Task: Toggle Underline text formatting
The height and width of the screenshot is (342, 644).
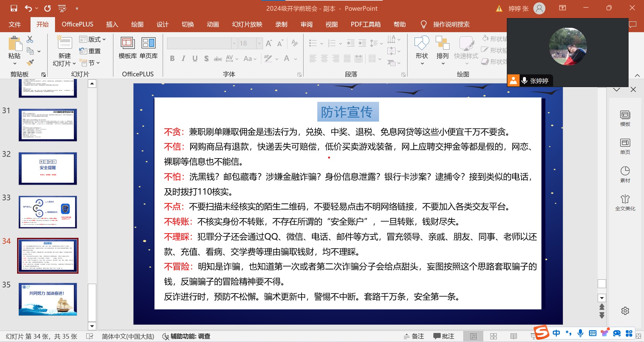Action: coord(195,59)
